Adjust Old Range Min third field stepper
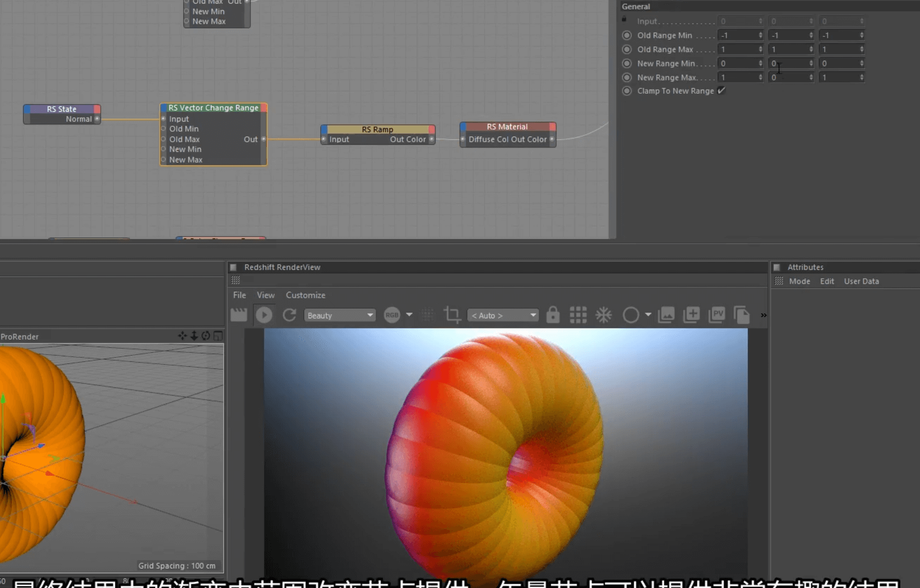920x588 pixels. click(861, 35)
